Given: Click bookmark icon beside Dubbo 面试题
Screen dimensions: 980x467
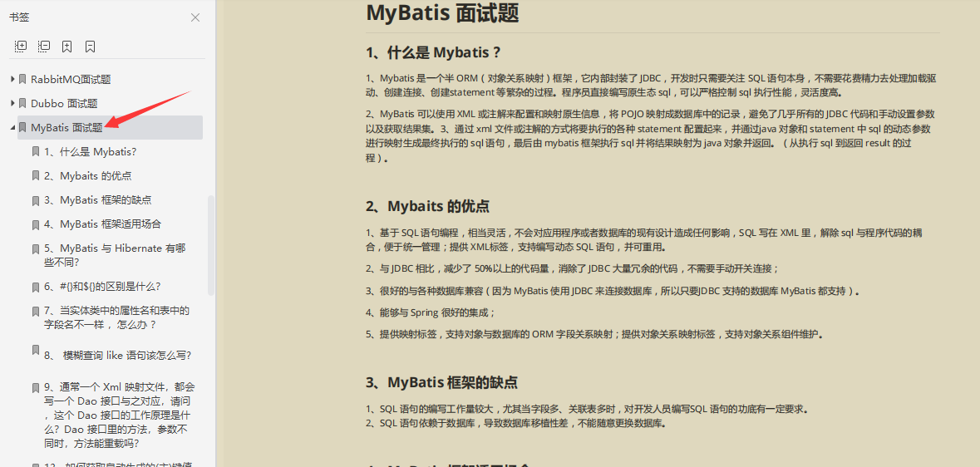Looking at the screenshot, I should pyautogui.click(x=22, y=103).
